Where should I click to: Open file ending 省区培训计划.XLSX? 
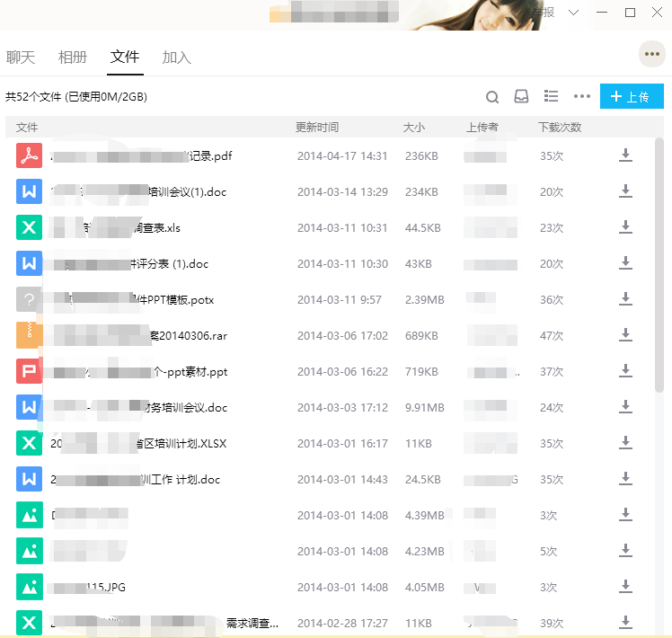(x=138, y=443)
